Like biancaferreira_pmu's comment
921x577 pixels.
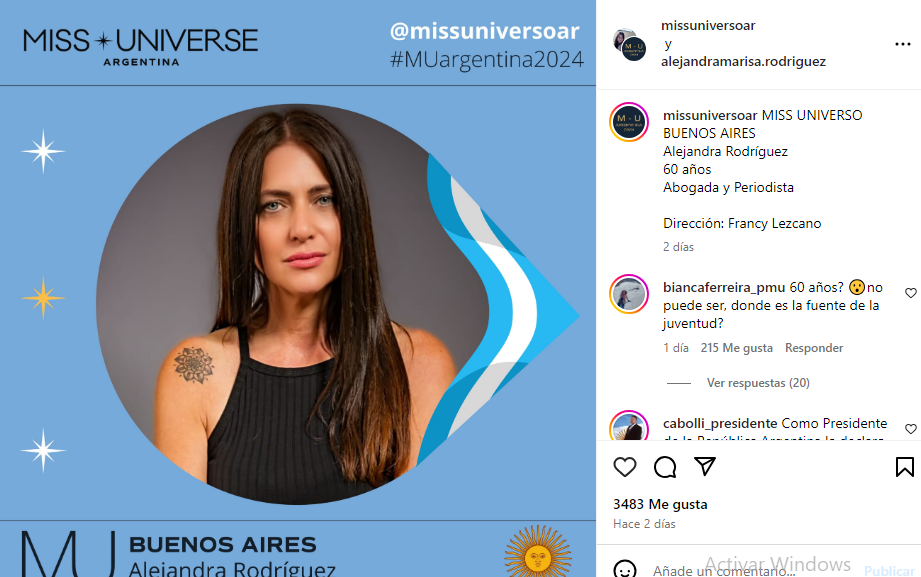coord(910,293)
